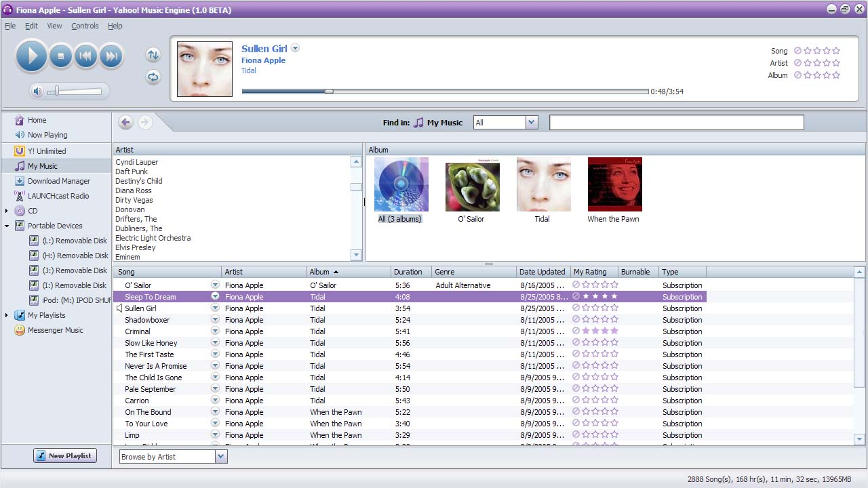This screenshot has height=488, width=868.
Task: Skip to previous track button
Action: click(85, 56)
